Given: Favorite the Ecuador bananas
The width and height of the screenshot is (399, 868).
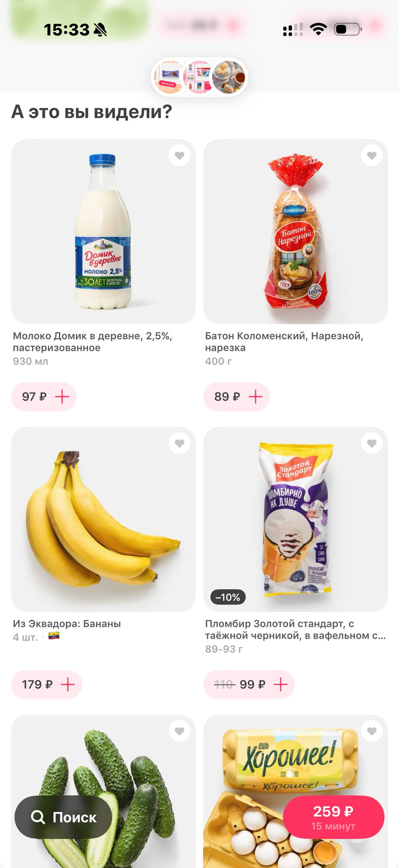Looking at the screenshot, I should point(180,443).
